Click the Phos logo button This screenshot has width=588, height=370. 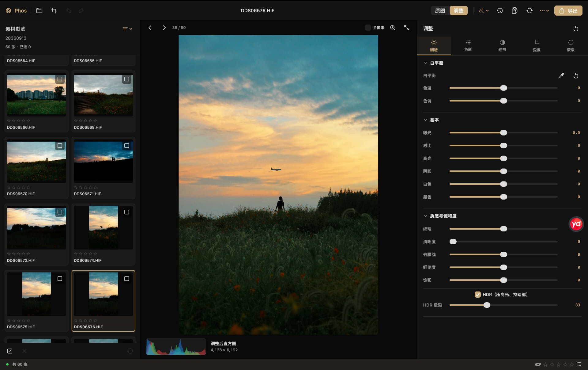(16, 11)
